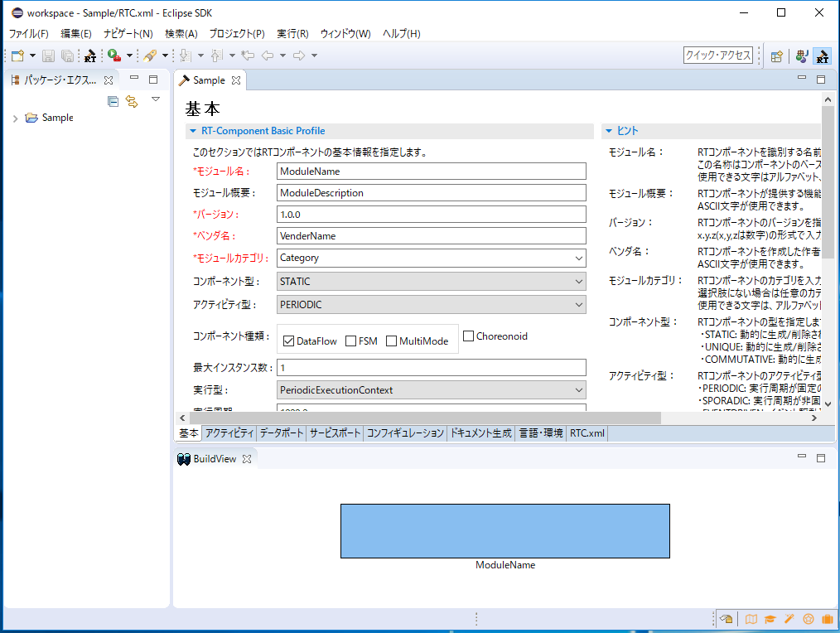Select the RTC Builder perspective icon

click(822, 56)
